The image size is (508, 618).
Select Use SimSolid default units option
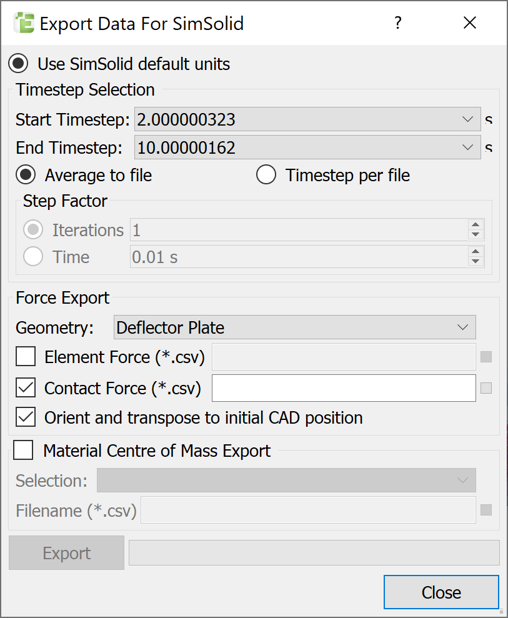click(18, 63)
